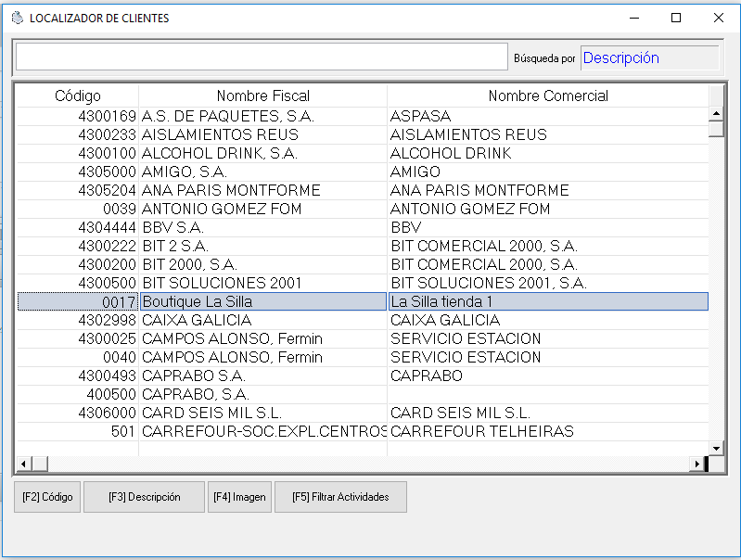741x560 pixels.
Task: Click the Código column header
Action: pyautogui.click(x=78, y=95)
